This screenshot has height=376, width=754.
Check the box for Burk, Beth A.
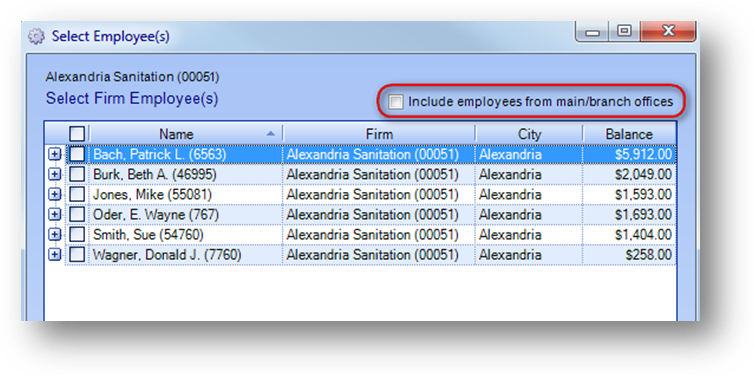coord(77,174)
